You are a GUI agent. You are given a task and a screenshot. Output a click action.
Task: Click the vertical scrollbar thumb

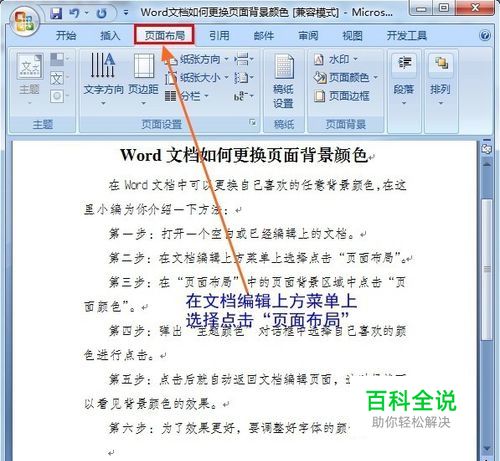click(x=487, y=269)
